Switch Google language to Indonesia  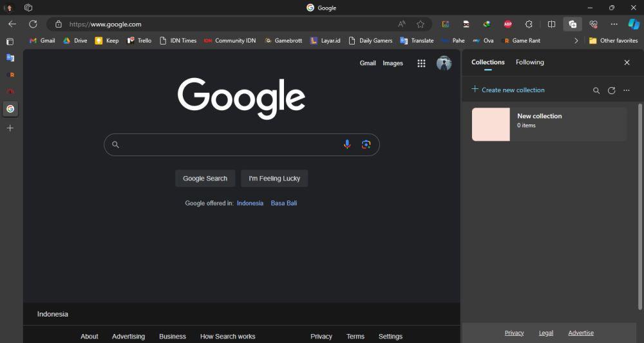click(250, 203)
